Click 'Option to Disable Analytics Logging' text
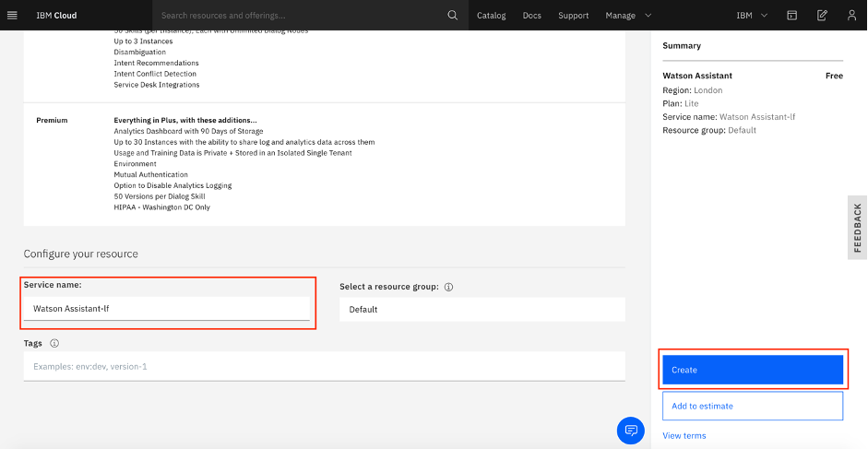The height and width of the screenshot is (449, 868). tap(172, 185)
